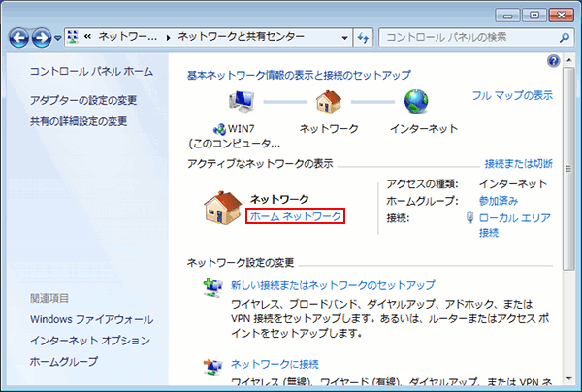The image size is (582, 392).
Task: Click the large house icon under active networks
Action: [x=219, y=206]
